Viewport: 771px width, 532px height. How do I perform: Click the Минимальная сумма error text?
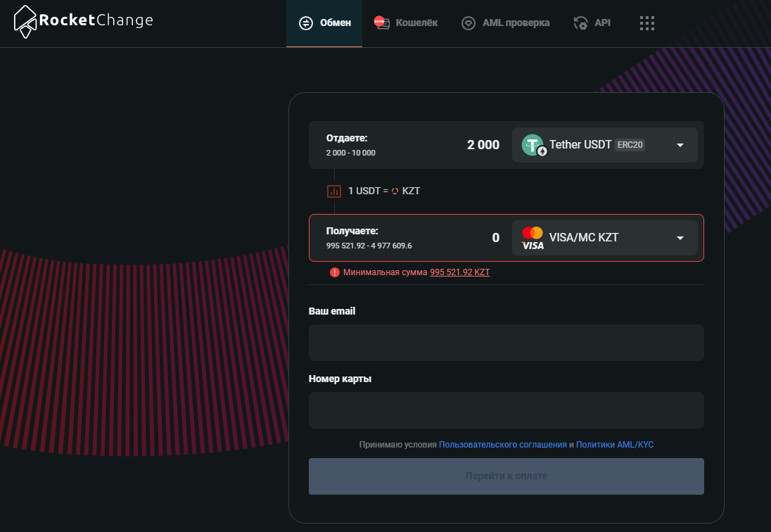(385, 272)
